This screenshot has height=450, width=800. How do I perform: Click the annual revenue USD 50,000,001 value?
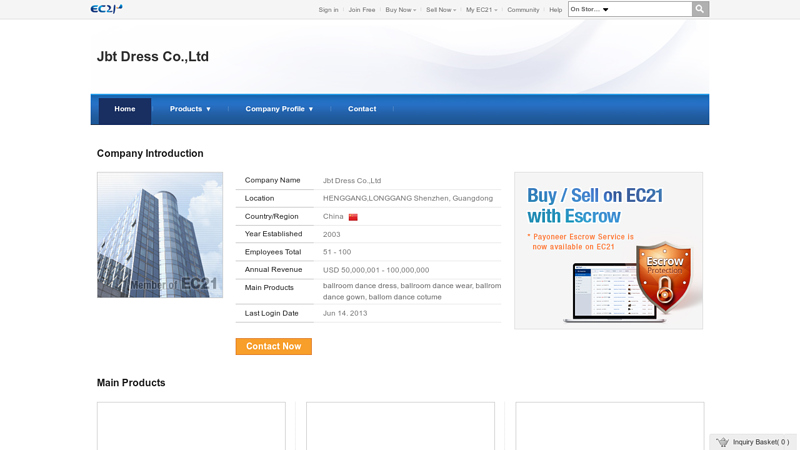coord(376,270)
